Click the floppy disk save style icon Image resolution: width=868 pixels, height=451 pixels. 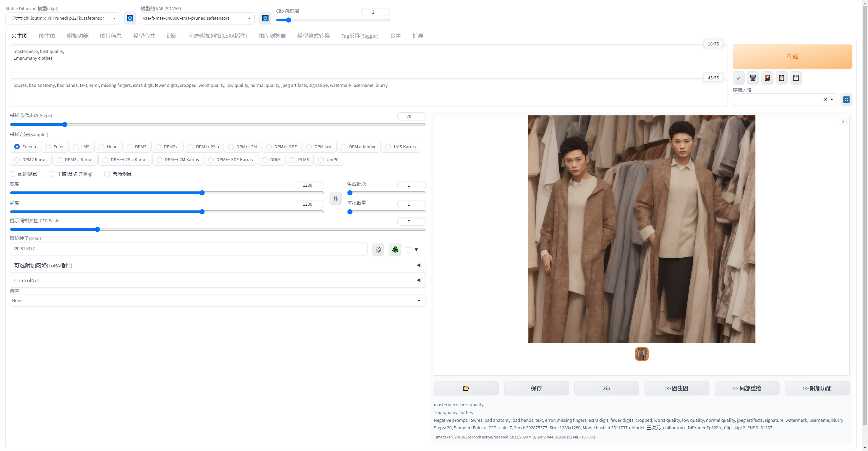click(x=796, y=78)
